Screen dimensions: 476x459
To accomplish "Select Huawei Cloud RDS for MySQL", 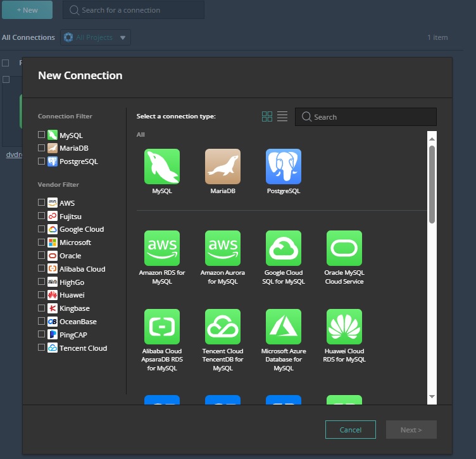I will coord(344,327).
